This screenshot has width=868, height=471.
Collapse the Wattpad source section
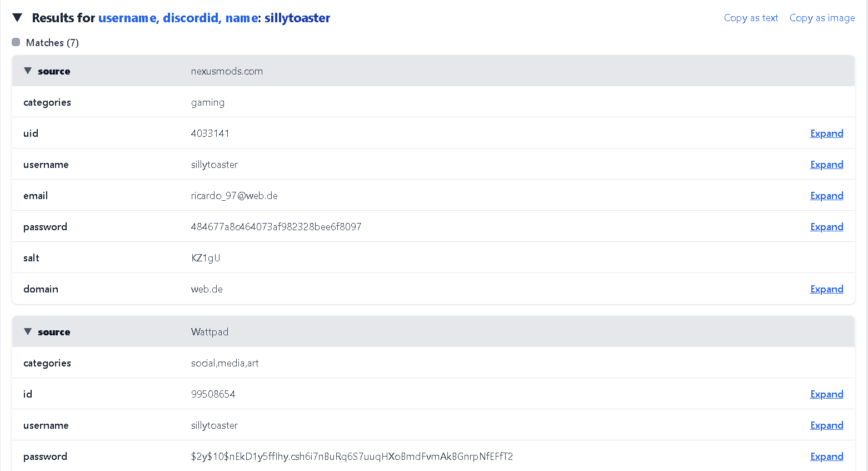tap(28, 331)
